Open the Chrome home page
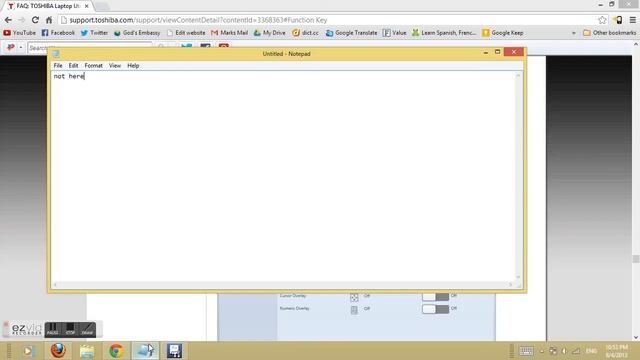The width and height of the screenshot is (640, 360). (x=49, y=20)
